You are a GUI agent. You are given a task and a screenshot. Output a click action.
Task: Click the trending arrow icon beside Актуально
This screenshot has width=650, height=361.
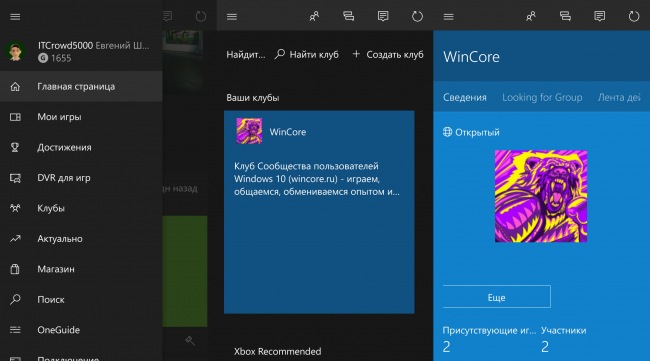pyautogui.click(x=15, y=239)
